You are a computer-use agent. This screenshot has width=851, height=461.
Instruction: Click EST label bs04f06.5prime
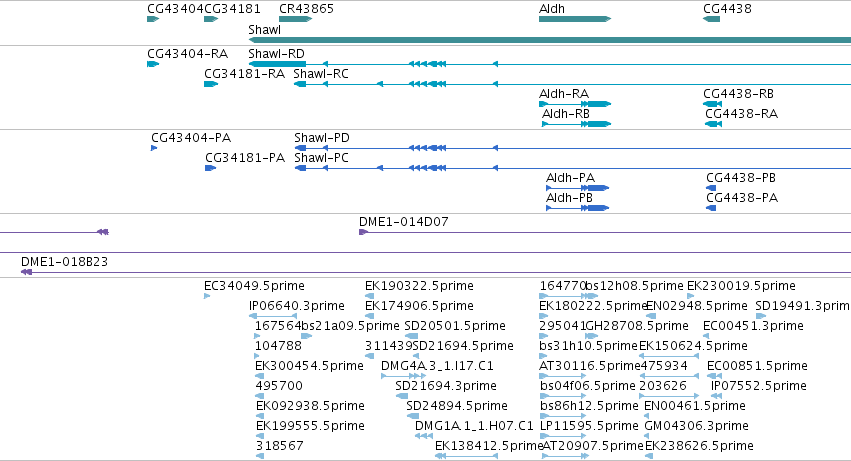tap(588, 387)
